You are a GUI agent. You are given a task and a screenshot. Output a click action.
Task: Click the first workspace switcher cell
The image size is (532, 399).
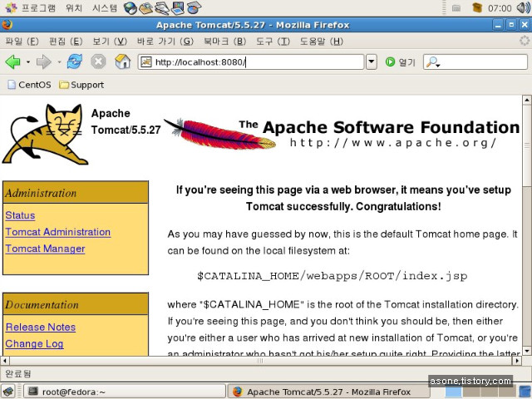[453, 392]
